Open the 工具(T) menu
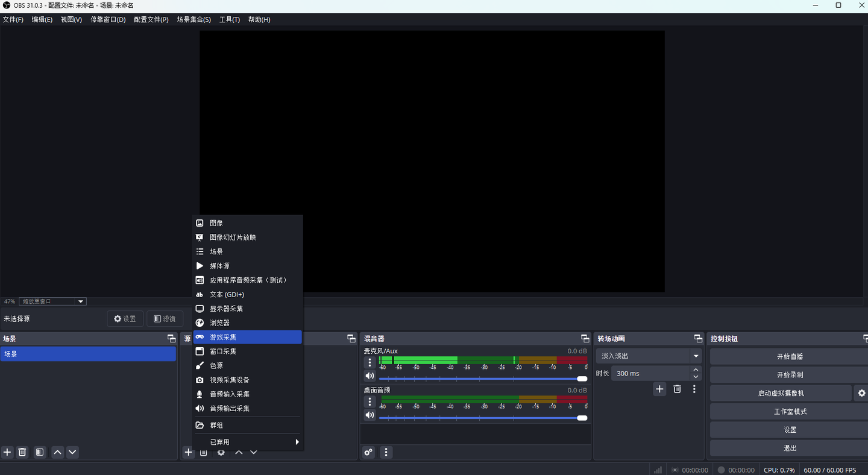 tap(229, 19)
